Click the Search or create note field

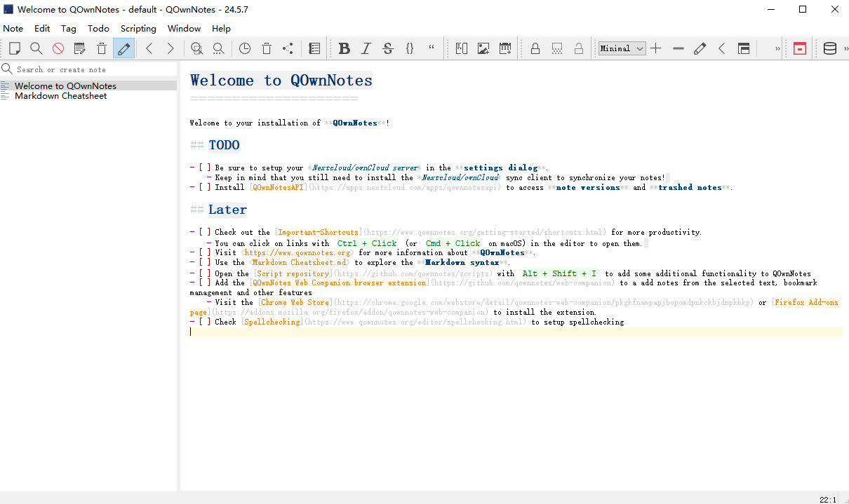pos(91,69)
